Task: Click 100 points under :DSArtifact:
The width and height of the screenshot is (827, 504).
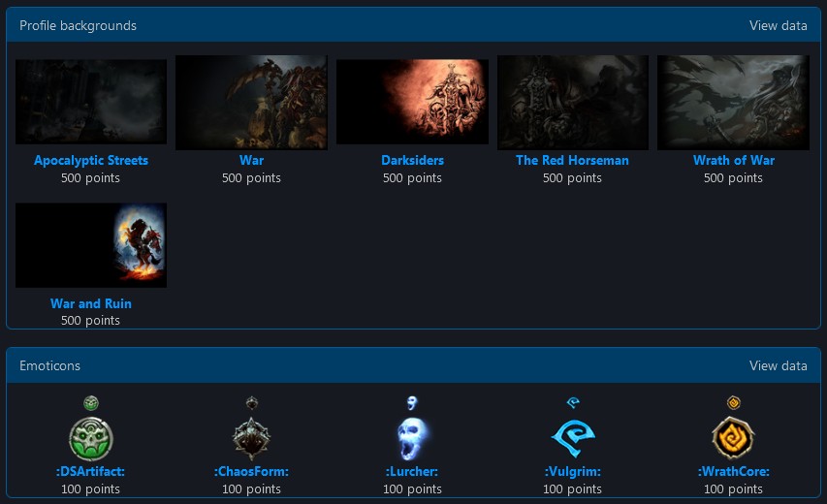Action: (x=90, y=489)
